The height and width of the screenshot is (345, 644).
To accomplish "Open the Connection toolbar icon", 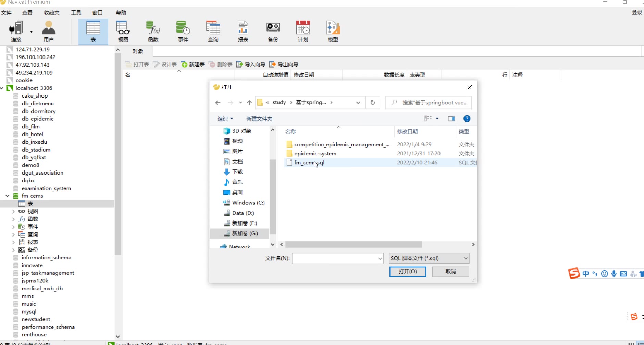I will point(16,31).
